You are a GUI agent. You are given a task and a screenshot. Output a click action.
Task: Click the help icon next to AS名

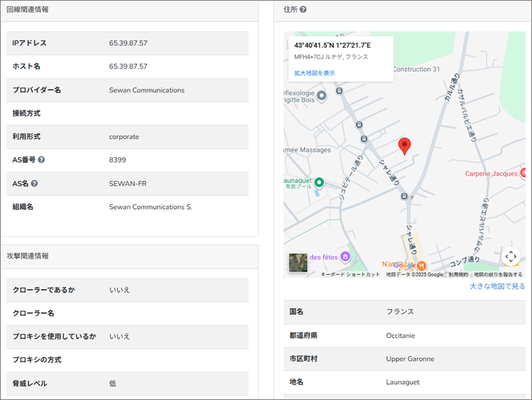point(34,184)
